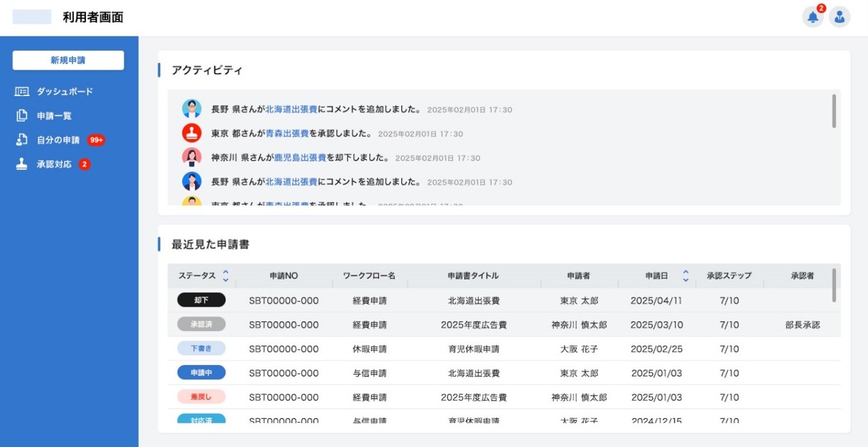
Task: Click the date 2025/02/25
Action: point(657,349)
